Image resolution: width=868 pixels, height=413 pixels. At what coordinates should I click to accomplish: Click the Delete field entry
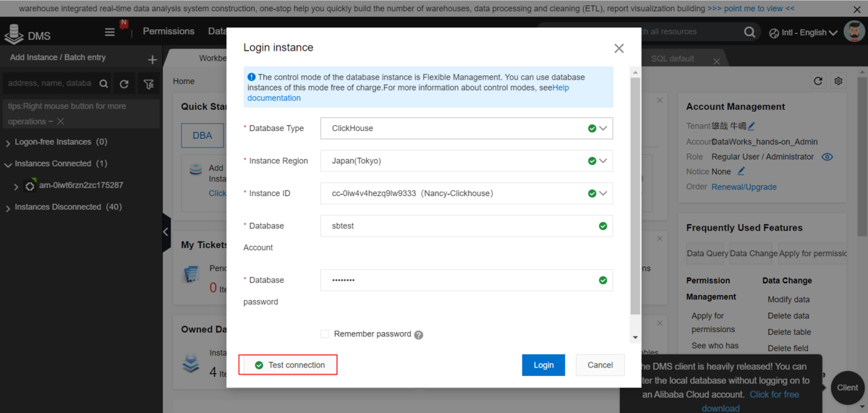pyautogui.click(x=789, y=349)
